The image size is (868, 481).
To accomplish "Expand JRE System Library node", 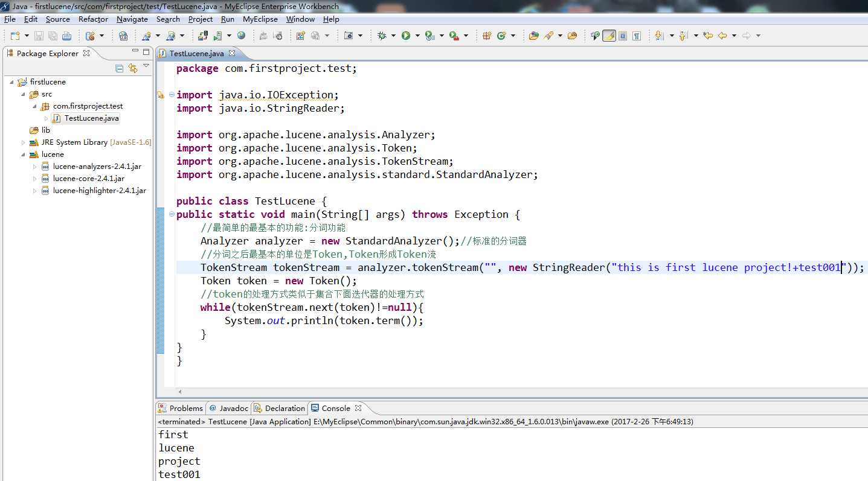I will pos(24,142).
